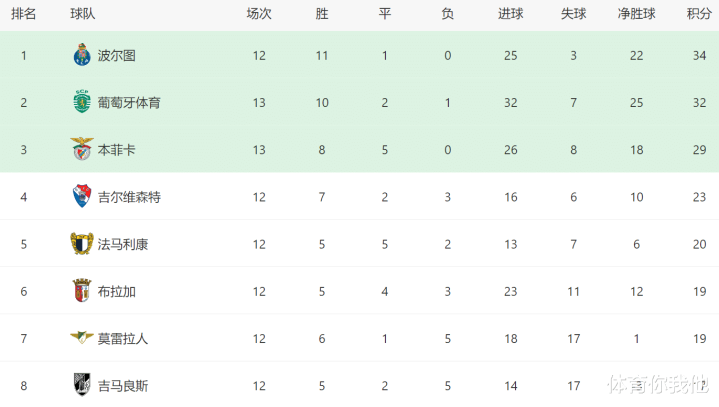Image resolution: width=719 pixels, height=407 pixels.
Task: Open the 本菲卡 team page
Action: 116,150
